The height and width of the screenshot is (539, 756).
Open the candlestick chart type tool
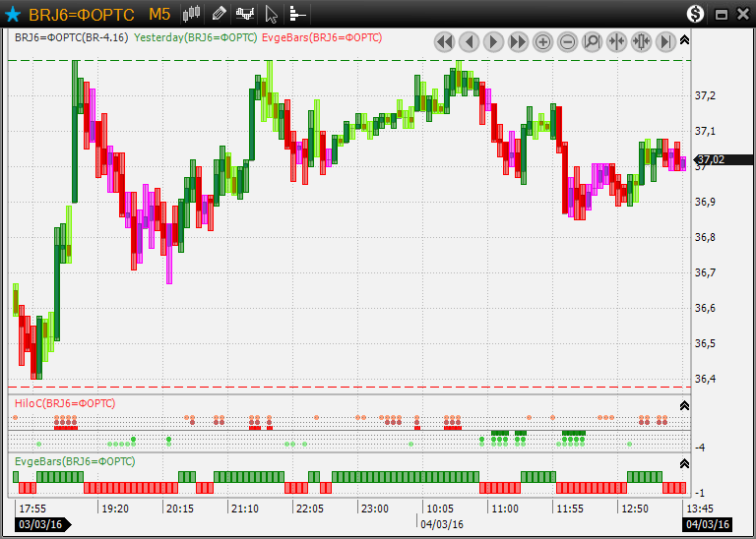tap(192, 14)
